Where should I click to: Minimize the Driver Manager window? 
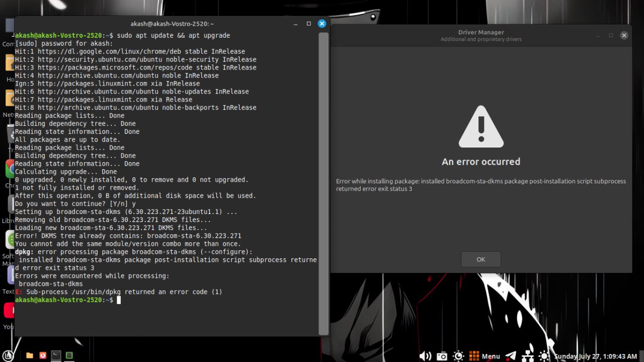coord(598,35)
